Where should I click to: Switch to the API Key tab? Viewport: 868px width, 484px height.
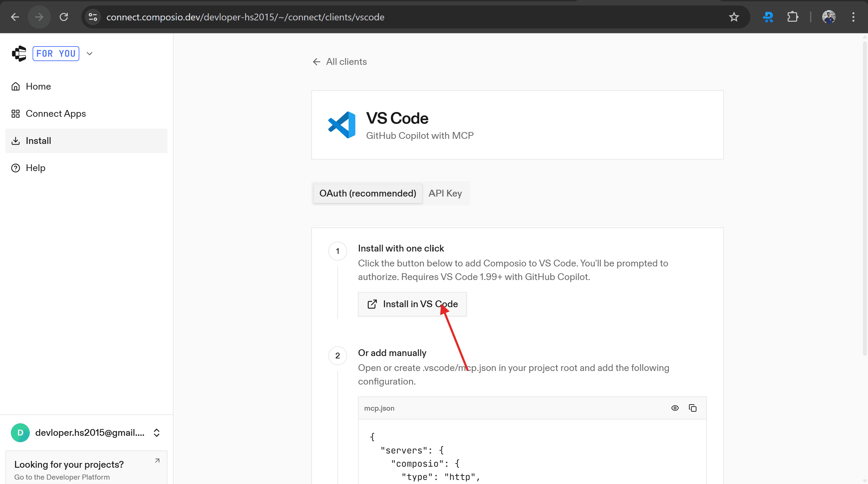pos(445,193)
